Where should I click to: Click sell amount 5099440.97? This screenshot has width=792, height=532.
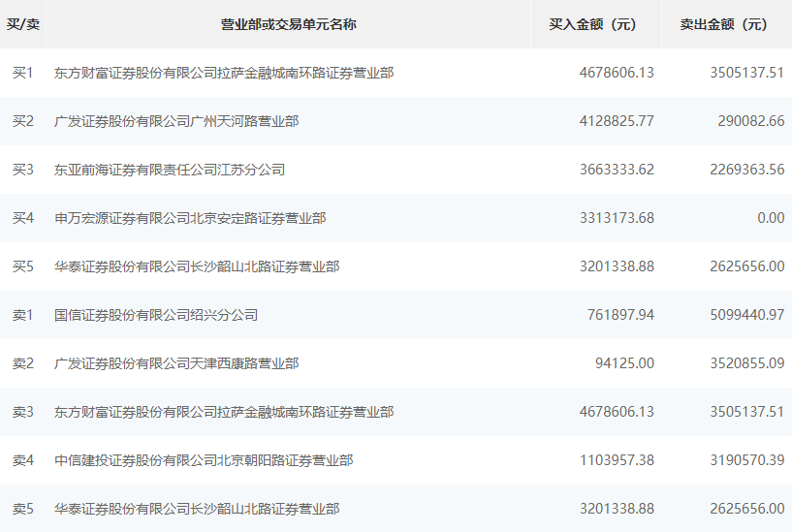(747, 315)
